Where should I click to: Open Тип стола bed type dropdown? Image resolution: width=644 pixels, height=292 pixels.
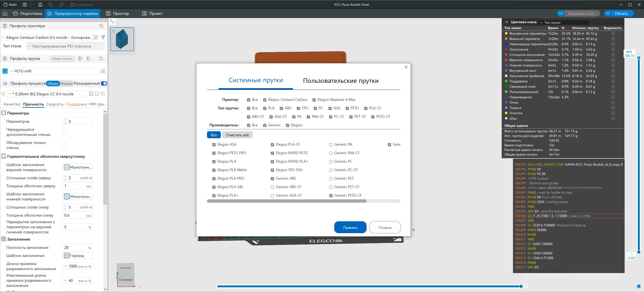coord(66,46)
